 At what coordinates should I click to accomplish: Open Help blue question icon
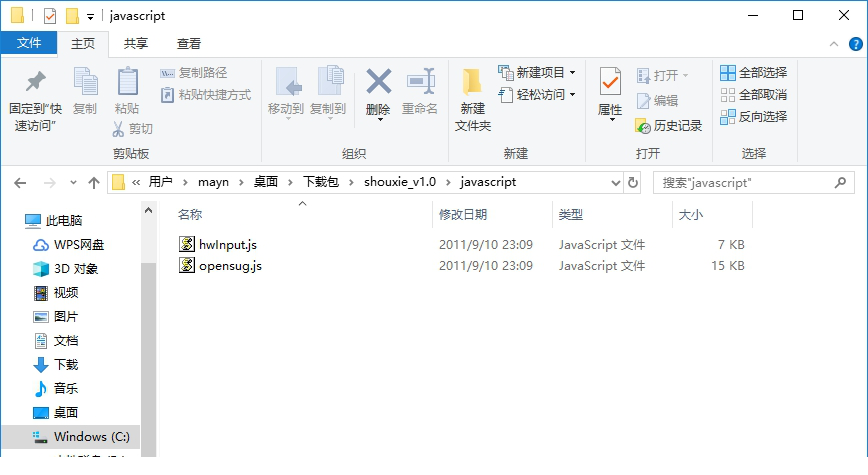pyautogui.click(x=855, y=44)
